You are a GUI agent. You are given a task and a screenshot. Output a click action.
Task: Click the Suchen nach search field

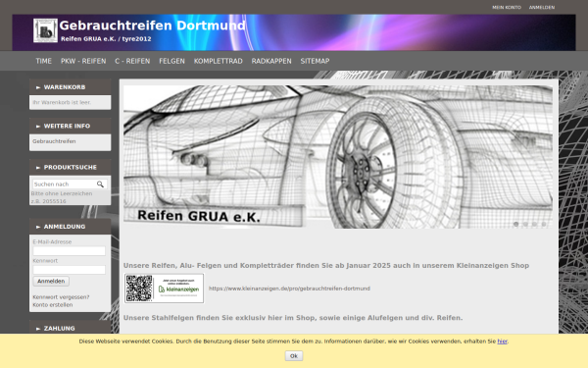pos(64,184)
